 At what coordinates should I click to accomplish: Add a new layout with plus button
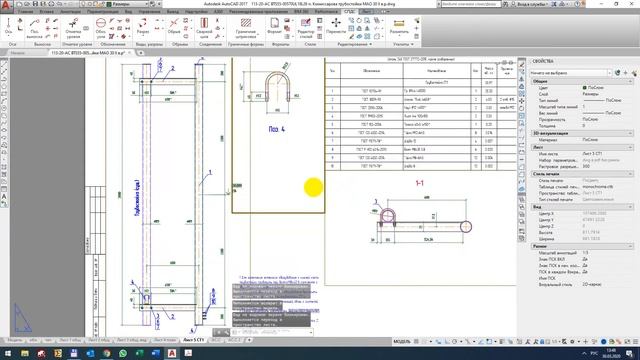click(249, 340)
